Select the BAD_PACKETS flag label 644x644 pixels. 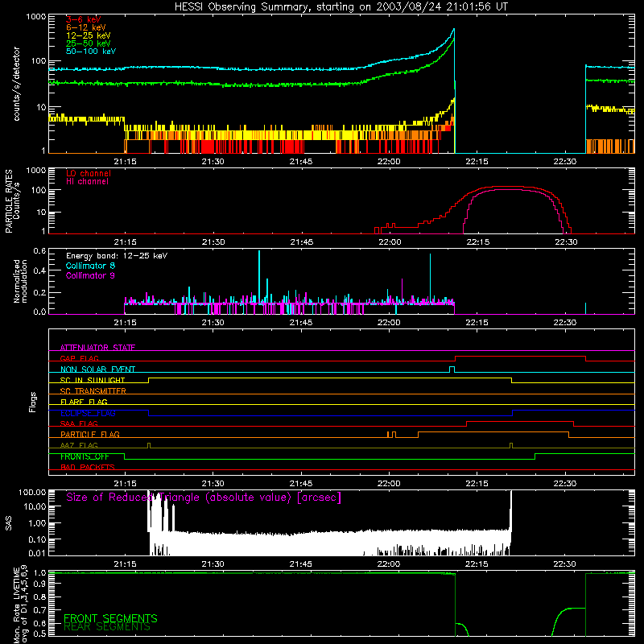(88, 467)
